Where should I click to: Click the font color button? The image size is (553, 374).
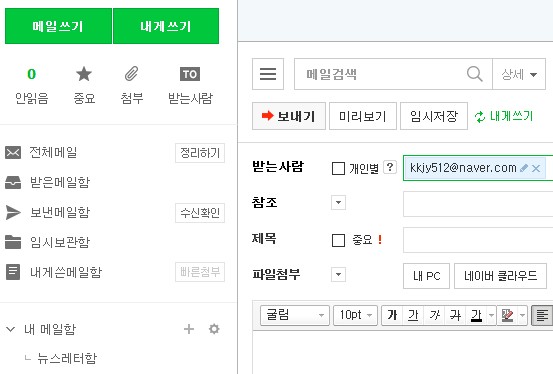coord(476,315)
